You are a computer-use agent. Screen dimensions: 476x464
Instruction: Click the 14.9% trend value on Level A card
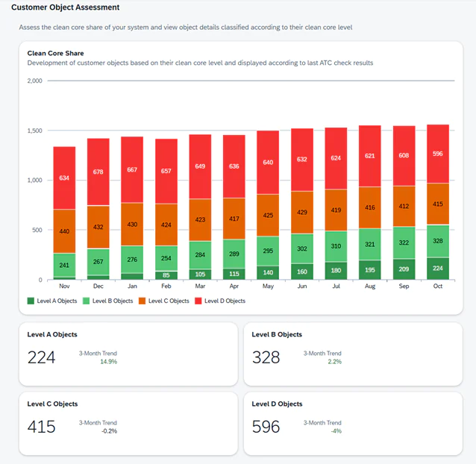[108, 362]
